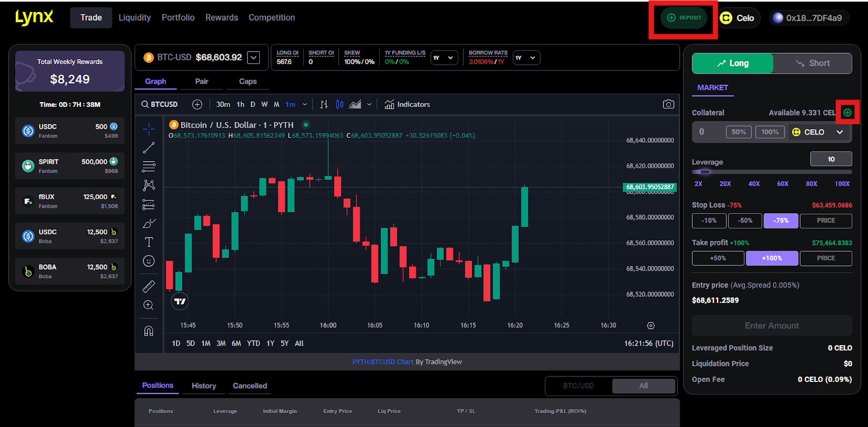The height and width of the screenshot is (427, 868).
Task: Open the forecasting and measurement tools
Action: 149,205
